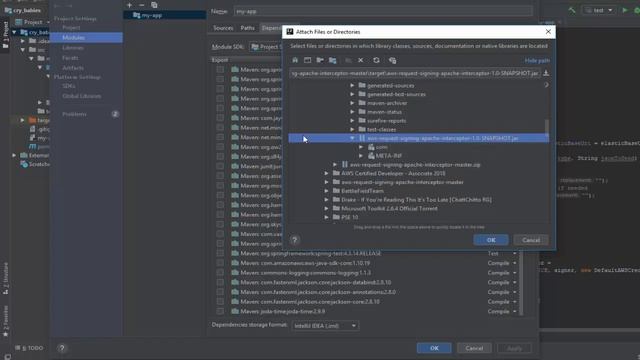The image size is (640, 360).
Task: Open SDKs under Platform Settings
Action: pos(69,86)
